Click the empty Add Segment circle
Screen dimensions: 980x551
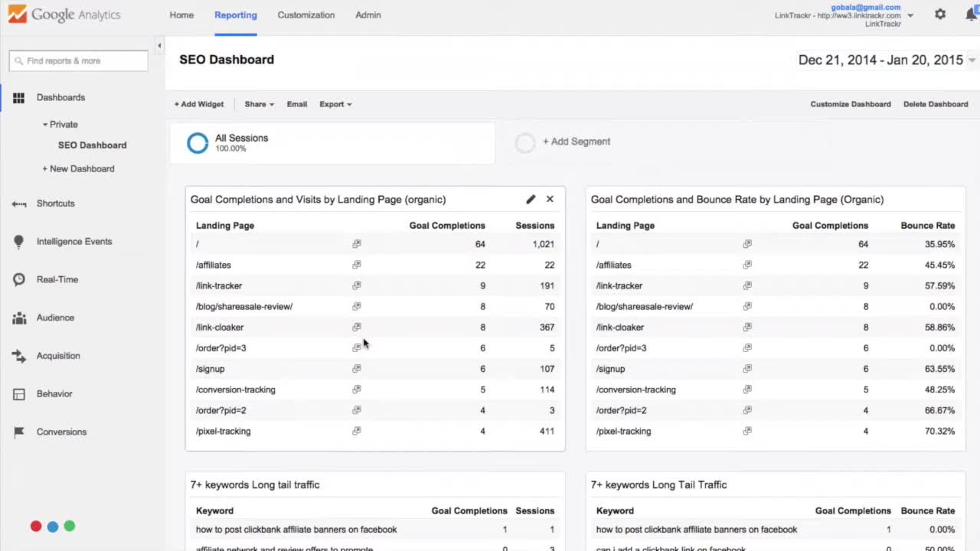[x=525, y=143]
